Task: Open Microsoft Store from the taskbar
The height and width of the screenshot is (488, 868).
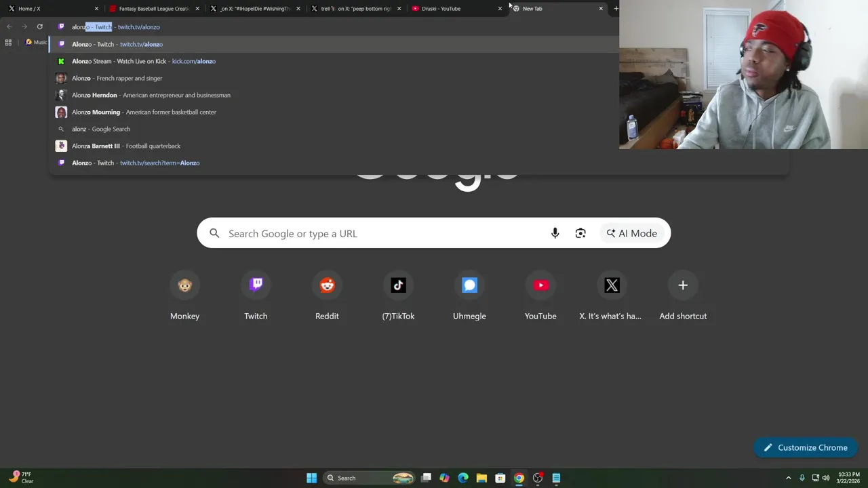Action: 500,478
